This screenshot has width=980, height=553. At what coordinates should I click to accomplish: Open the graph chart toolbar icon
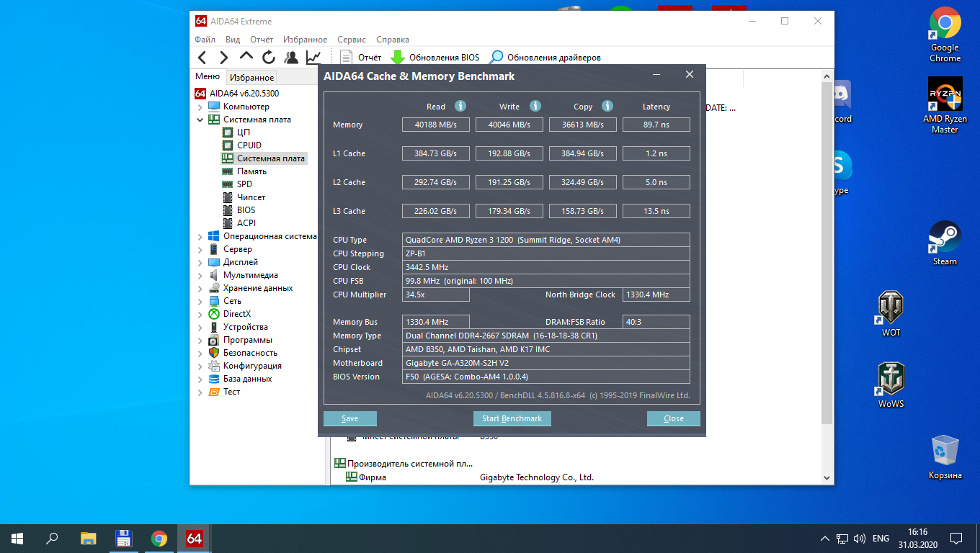point(313,58)
